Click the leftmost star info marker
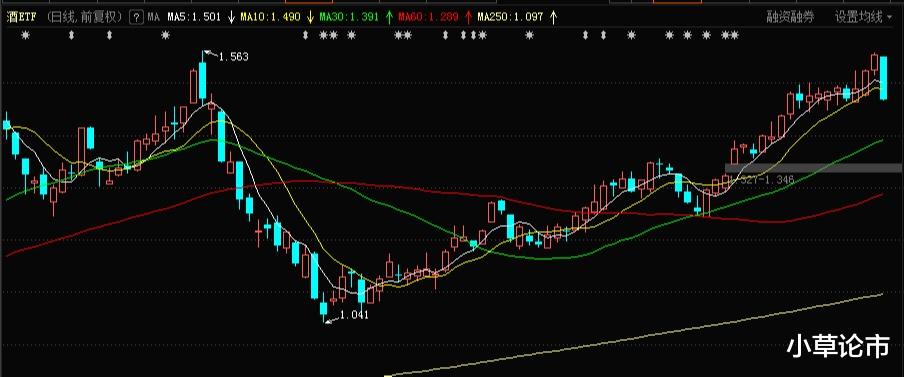This screenshot has width=904, height=377. (x=25, y=36)
